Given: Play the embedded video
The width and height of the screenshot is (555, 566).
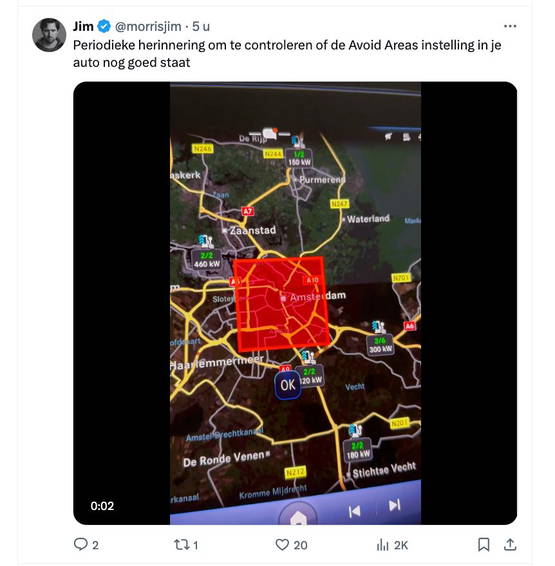Looking at the screenshot, I should (x=295, y=303).
